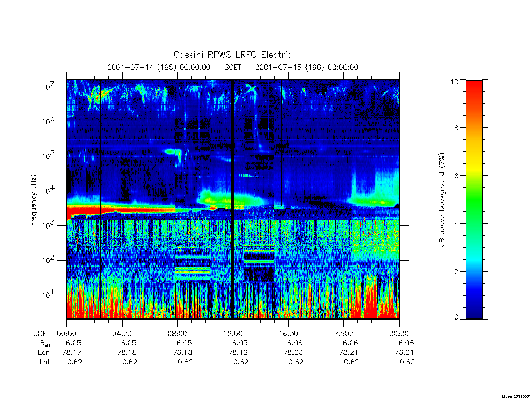Click the "12:00" time tick label
This screenshot has width=532, height=399.
233,334
